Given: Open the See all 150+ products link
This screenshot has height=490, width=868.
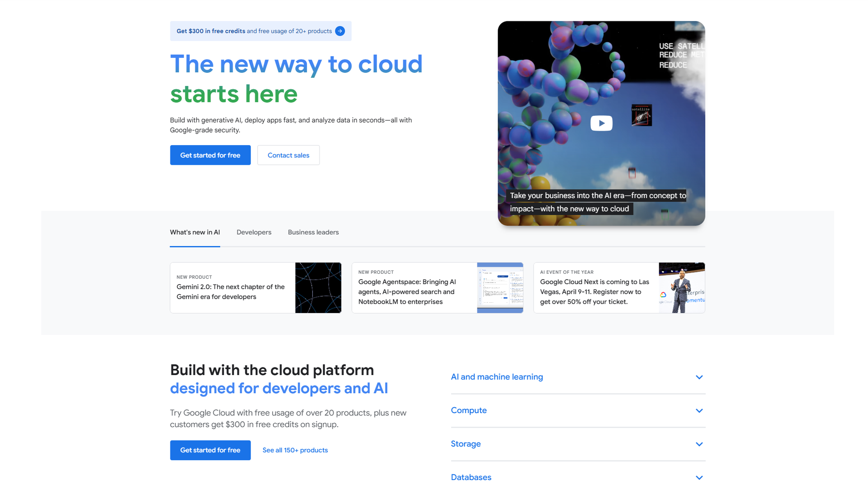Looking at the screenshot, I should (x=295, y=450).
